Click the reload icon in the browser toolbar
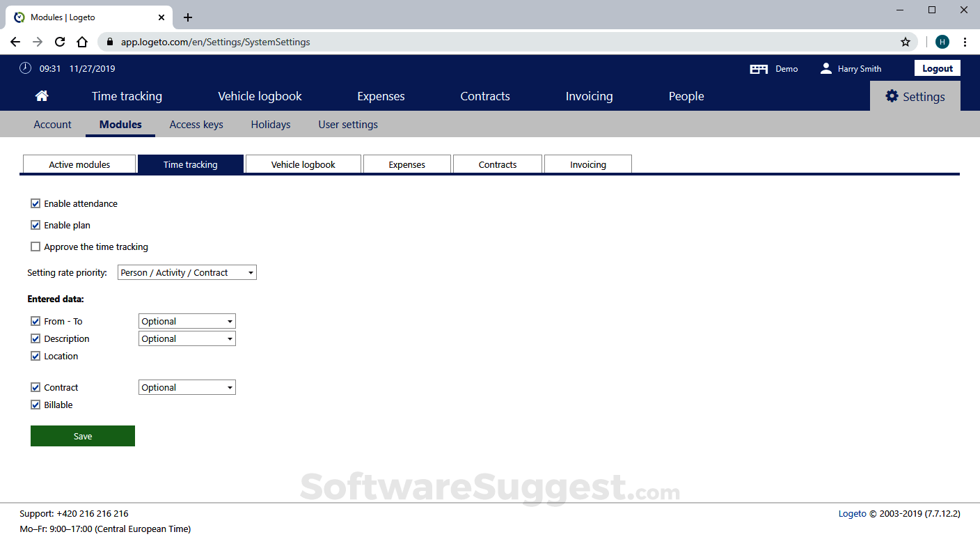 point(59,42)
